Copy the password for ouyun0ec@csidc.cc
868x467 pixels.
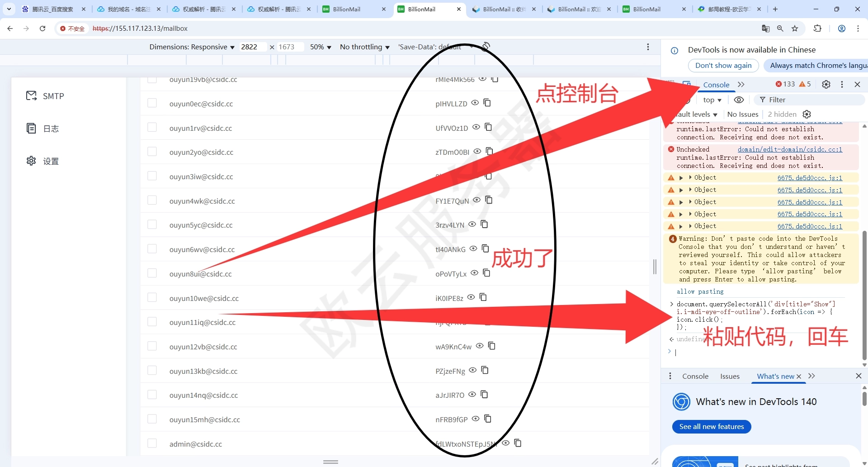click(x=487, y=103)
